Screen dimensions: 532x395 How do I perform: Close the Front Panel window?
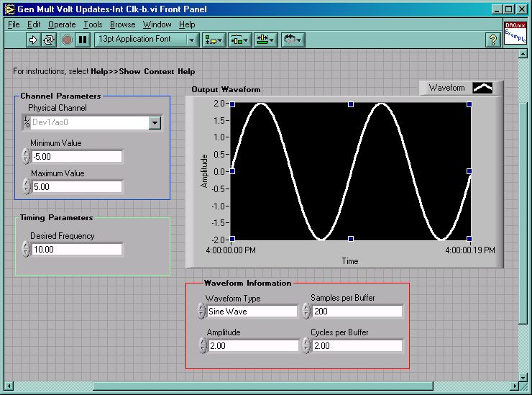click(521, 9)
